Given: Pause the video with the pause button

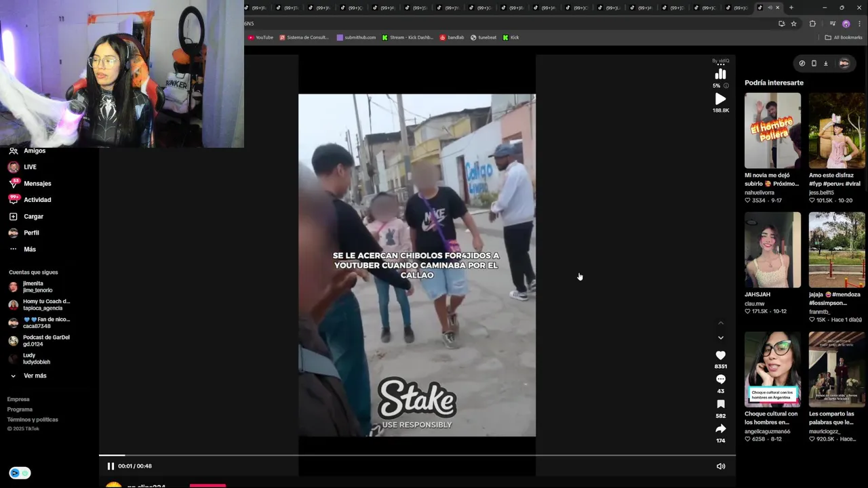Looking at the screenshot, I should point(111,466).
